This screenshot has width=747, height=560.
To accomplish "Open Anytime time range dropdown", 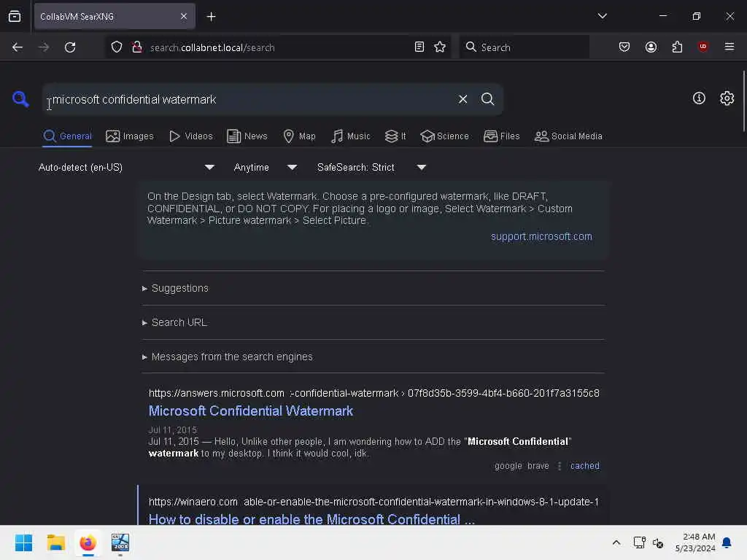I will (266, 168).
